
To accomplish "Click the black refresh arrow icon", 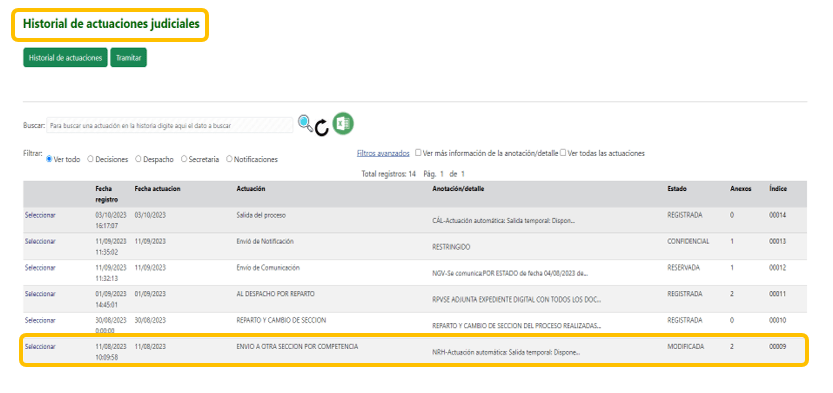I will [x=322, y=127].
